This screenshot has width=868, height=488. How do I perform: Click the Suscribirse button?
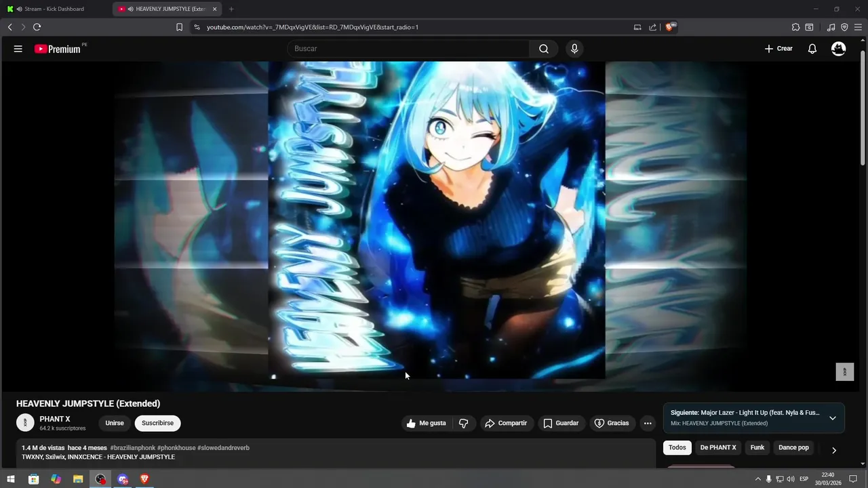point(157,423)
